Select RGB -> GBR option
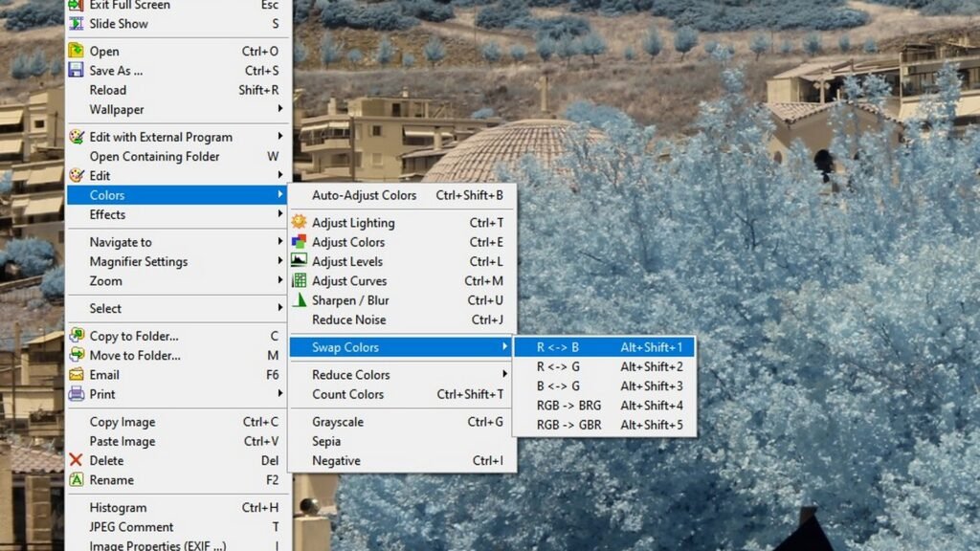The image size is (980, 551). [x=604, y=424]
